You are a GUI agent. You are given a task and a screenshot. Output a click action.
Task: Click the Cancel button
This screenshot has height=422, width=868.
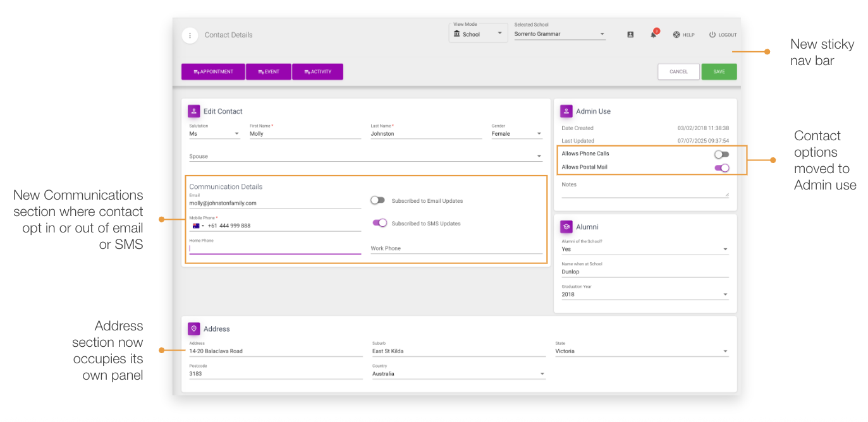(678, 71)
